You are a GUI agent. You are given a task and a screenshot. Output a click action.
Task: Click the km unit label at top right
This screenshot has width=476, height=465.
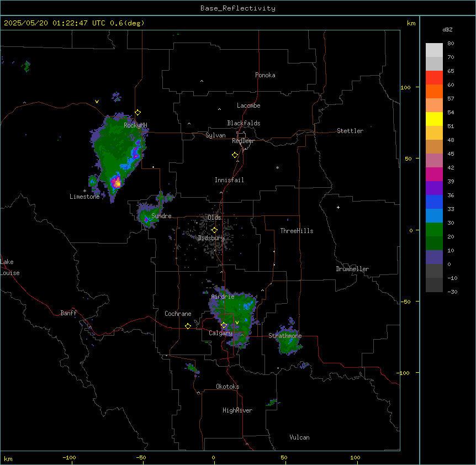pos(411,23)
